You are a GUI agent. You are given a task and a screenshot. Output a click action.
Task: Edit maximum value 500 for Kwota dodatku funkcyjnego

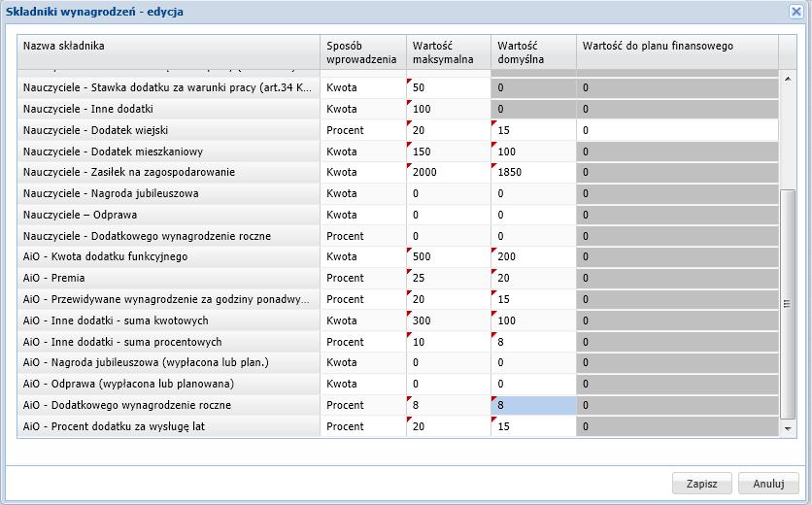449,256
